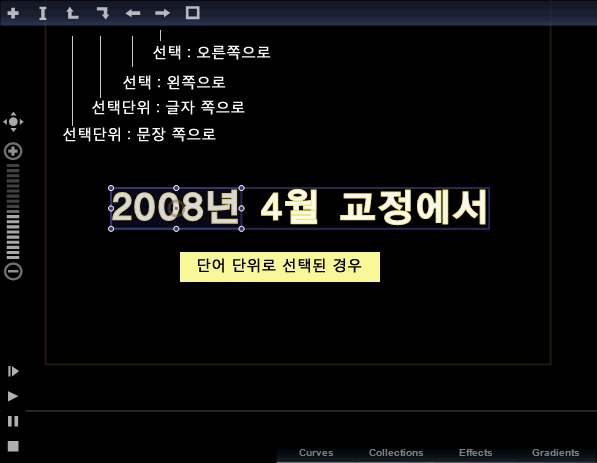
Task: Pause playback with the pause button
Action: pos(13,421)
